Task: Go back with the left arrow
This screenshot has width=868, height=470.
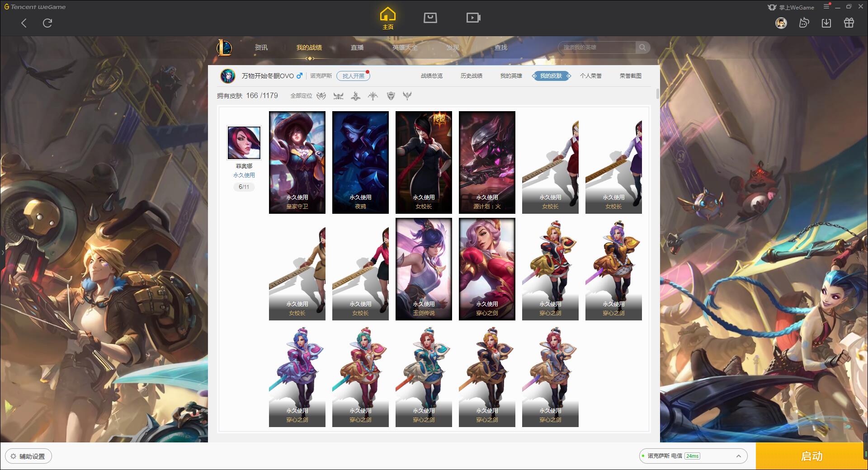Action: pos(24,23)
